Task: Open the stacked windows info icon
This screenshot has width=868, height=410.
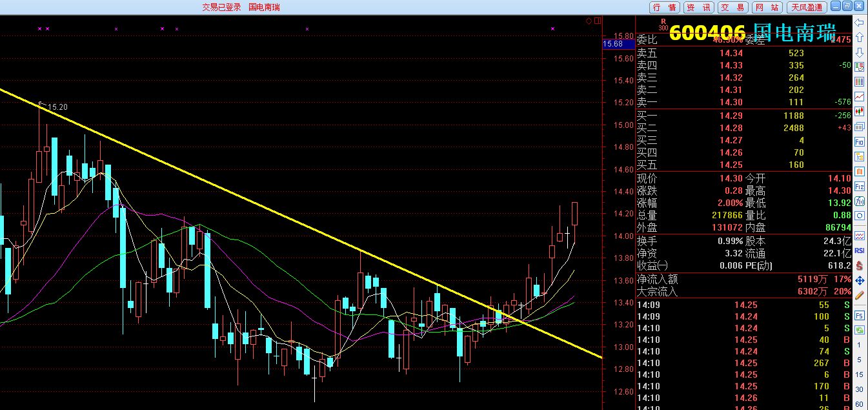Action: [x=859, y=127]
